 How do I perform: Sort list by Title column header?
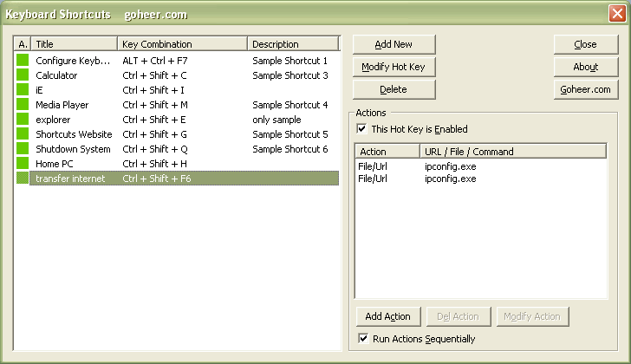click(74, 44)
